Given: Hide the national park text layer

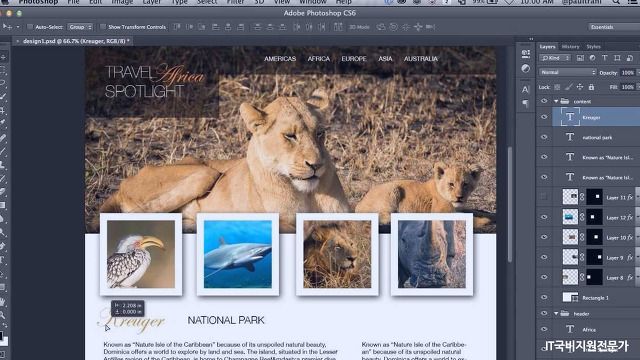Looking at the screenshot, I should (544, 137).
